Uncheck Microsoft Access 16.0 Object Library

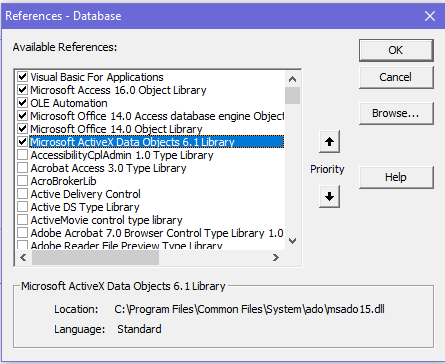[x=22, y=90]
